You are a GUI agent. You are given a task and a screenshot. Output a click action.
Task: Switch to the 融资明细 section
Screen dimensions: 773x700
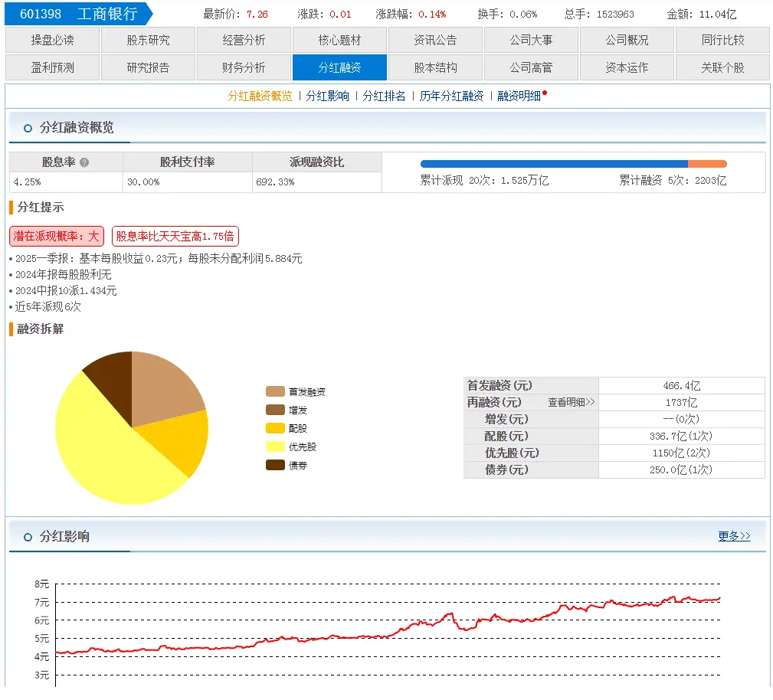(519, 96)
